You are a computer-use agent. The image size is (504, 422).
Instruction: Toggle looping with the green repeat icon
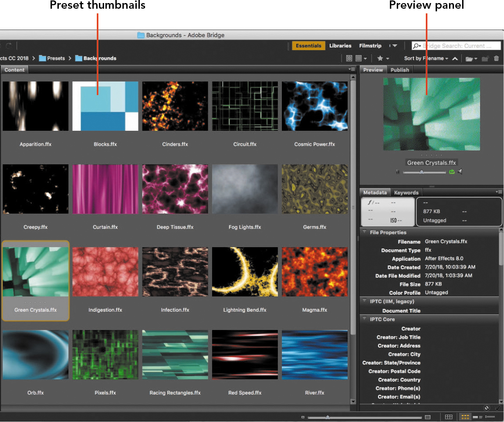click(x=452, y=171)
